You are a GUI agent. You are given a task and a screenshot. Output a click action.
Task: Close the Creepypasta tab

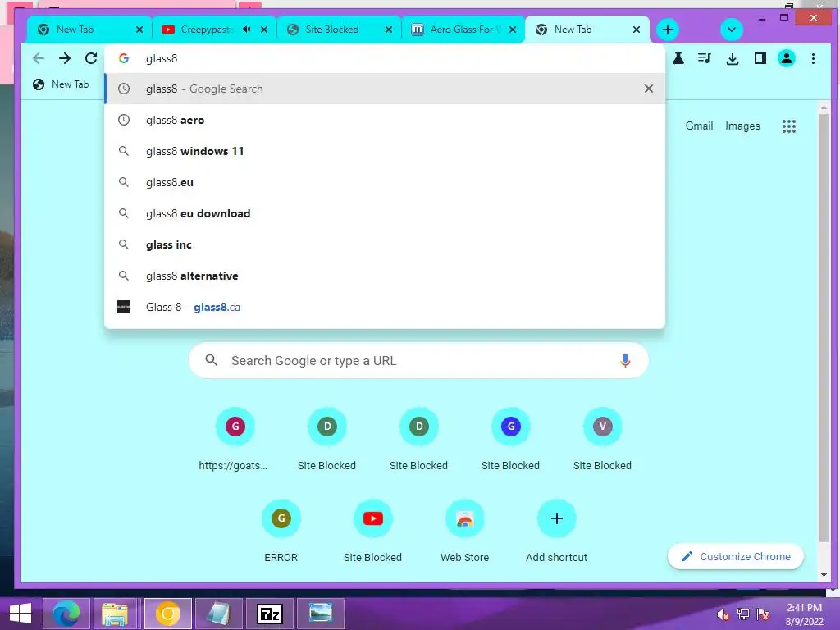coord(264,30)
